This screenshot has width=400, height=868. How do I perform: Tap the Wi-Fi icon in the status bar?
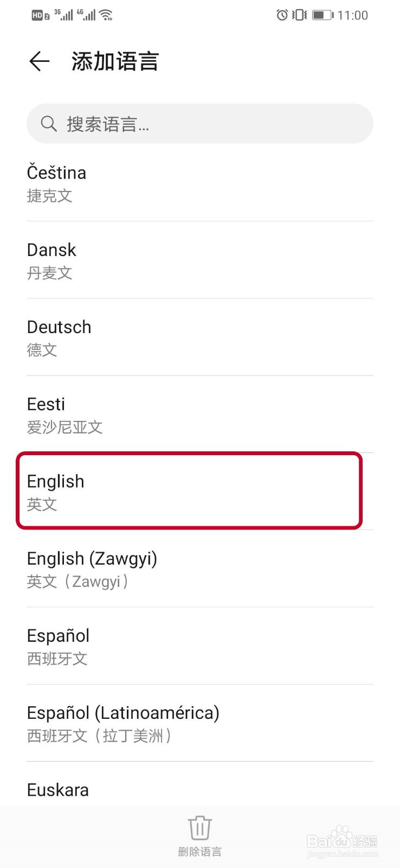coord(106,15)
